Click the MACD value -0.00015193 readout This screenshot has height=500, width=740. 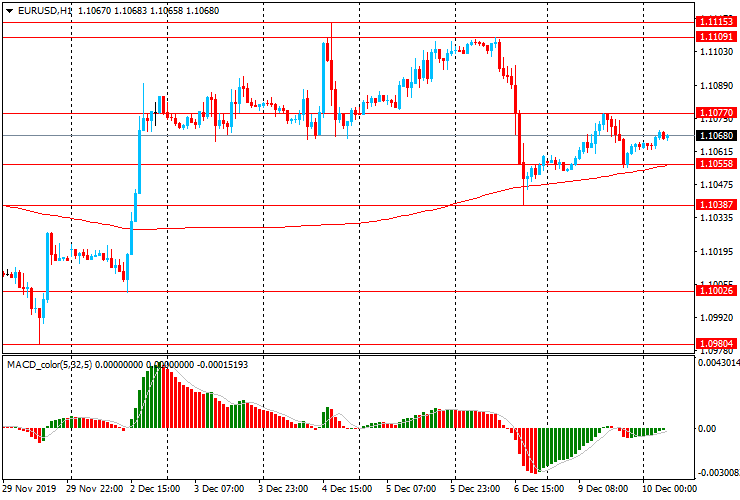(x=222, y=365)
